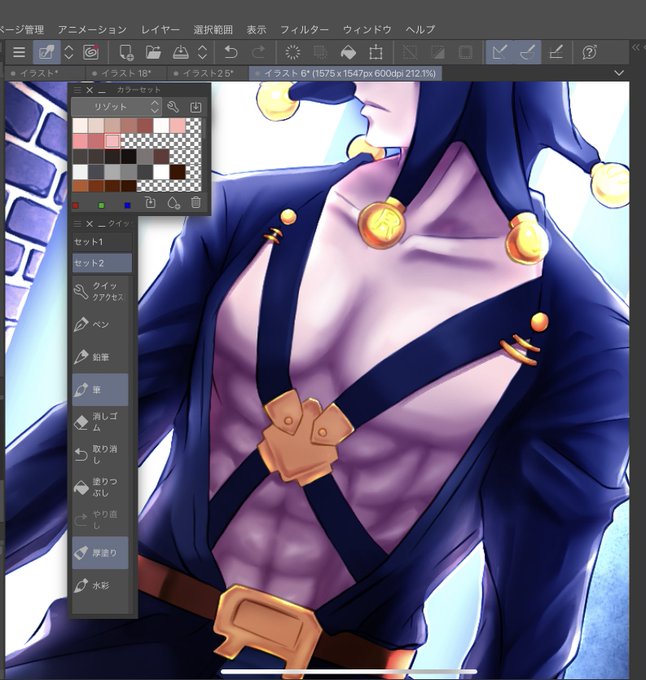This screenshot has height=680, width=646.
Task: Click the green square color indicator
Action: [x=101, y=205]
